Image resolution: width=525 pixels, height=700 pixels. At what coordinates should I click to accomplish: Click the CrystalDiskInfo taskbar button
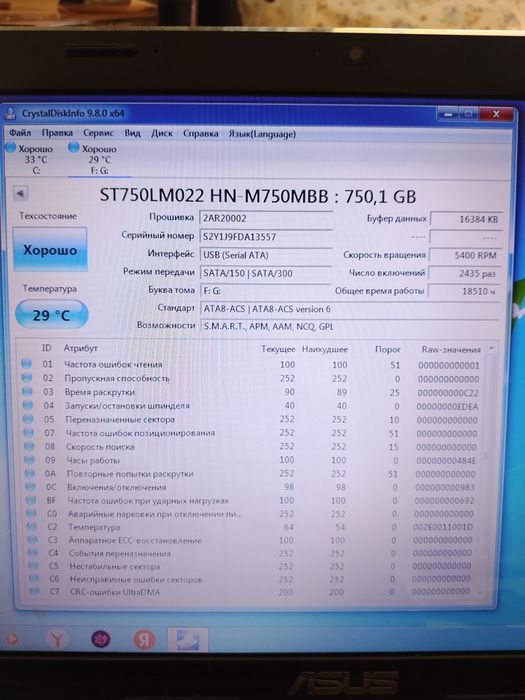tap(188, 639)
